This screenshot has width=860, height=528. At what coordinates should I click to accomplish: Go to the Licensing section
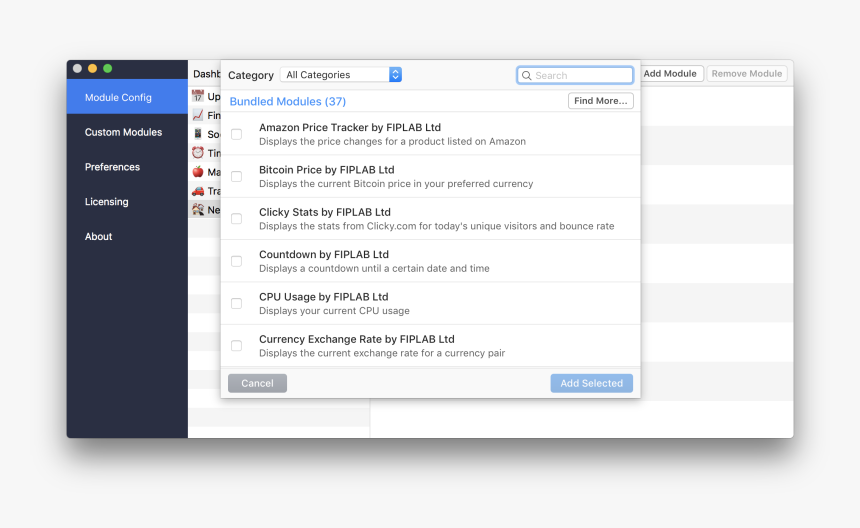pos(106,202)
